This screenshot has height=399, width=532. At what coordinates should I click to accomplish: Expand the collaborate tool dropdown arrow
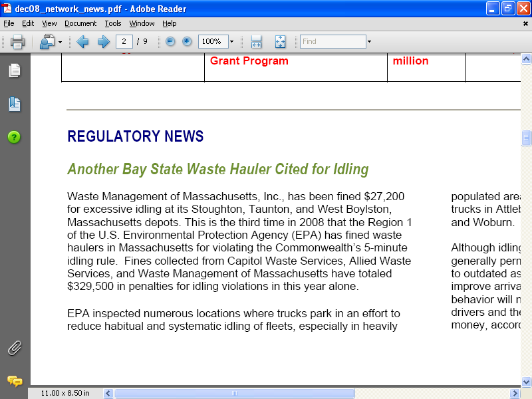[60, 42]
